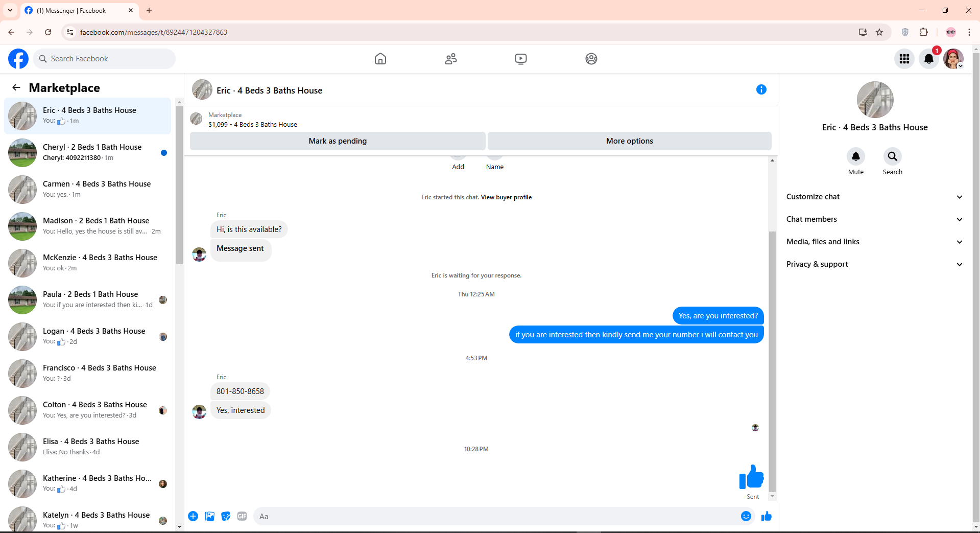
Task: Bookmark this page with the star icon
Action: 879,32
